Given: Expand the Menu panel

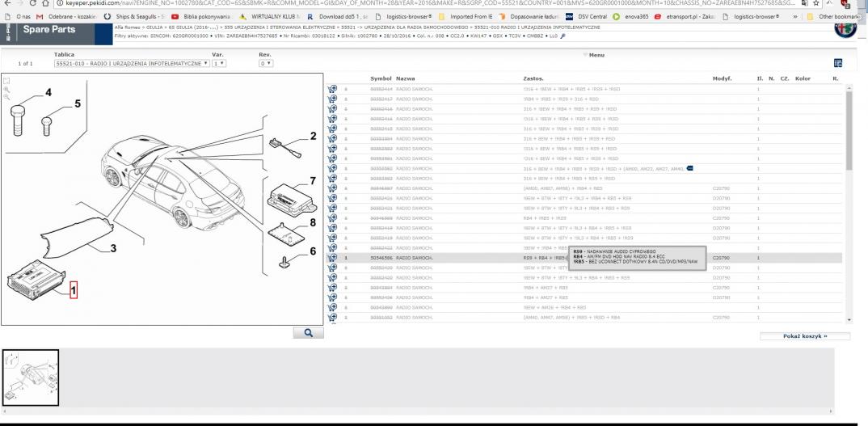Looking at the screenshot, I should pyautogui.click(x=592, y=55).
